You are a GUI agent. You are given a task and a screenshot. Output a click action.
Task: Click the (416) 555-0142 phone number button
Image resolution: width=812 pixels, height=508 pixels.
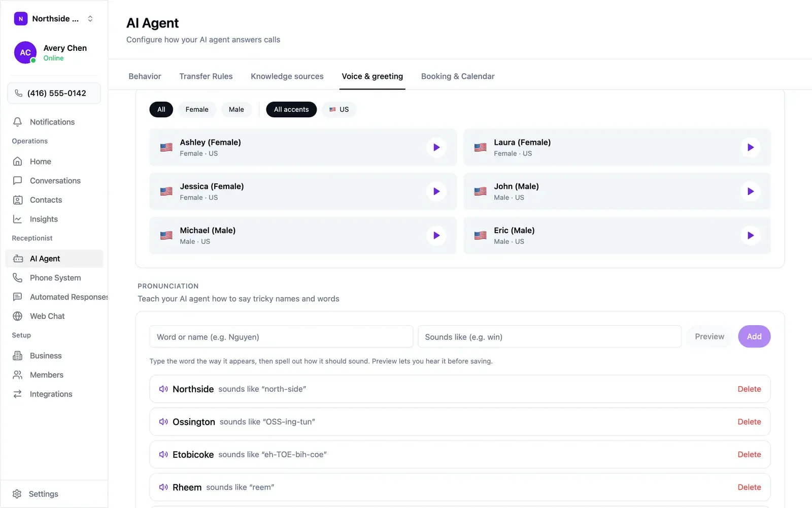coord(54,93)
